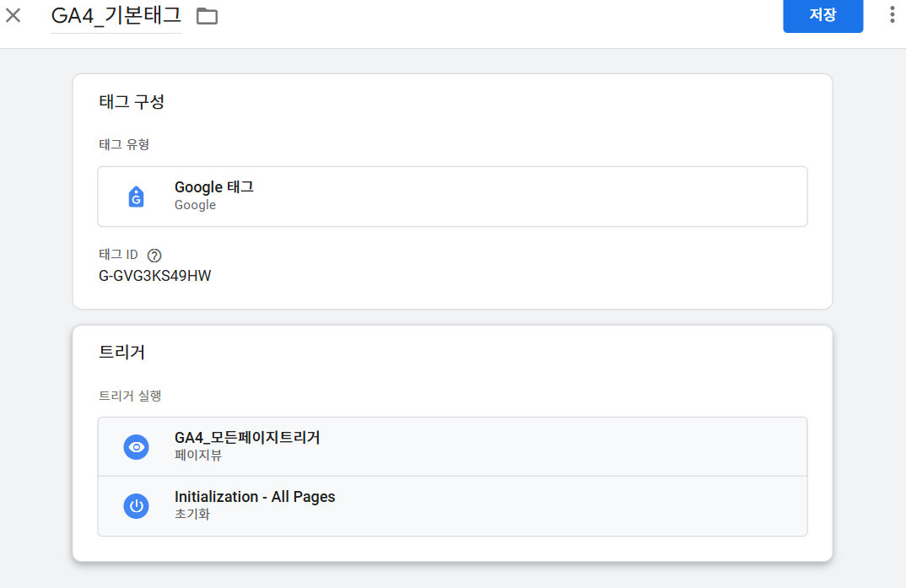
Task: Click the 태그 구성 section heading
Action: (132, 102)
